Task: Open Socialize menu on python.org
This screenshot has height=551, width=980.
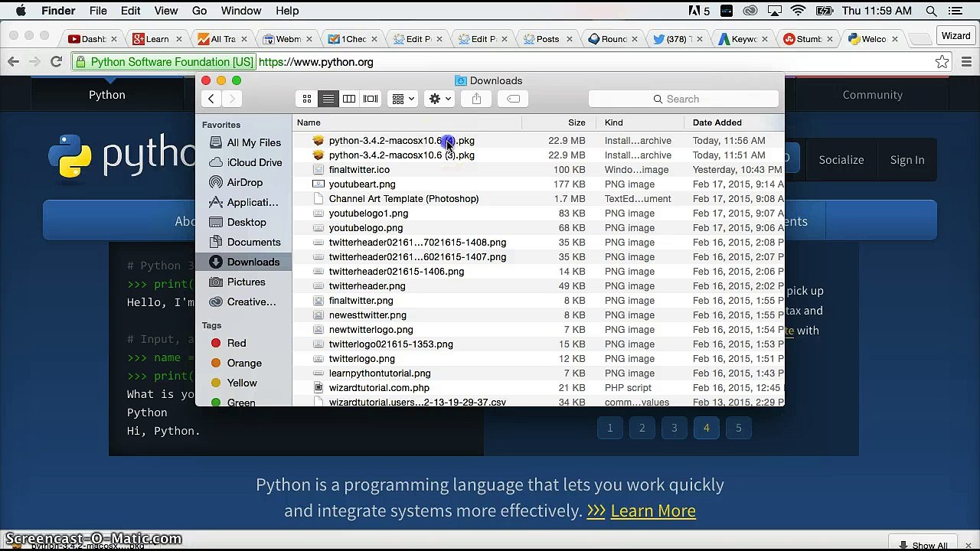Action: click(841, 160)
